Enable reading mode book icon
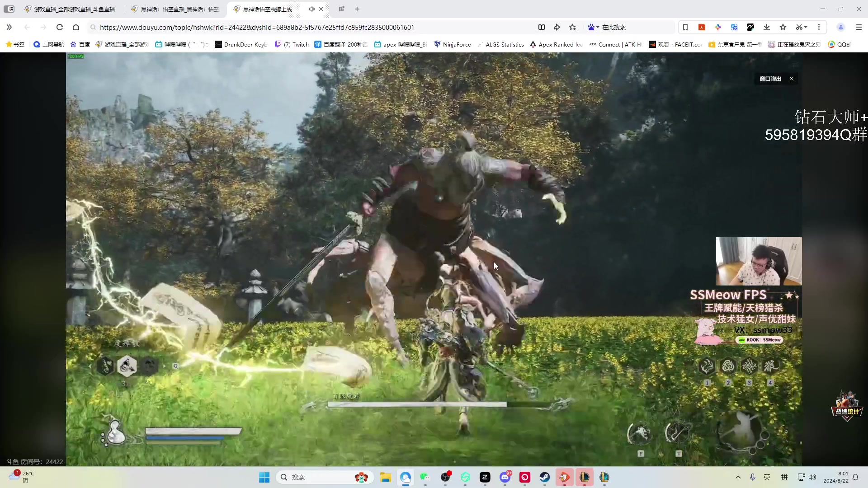Viewport: 868px width, 488px height. click(542, 27)
